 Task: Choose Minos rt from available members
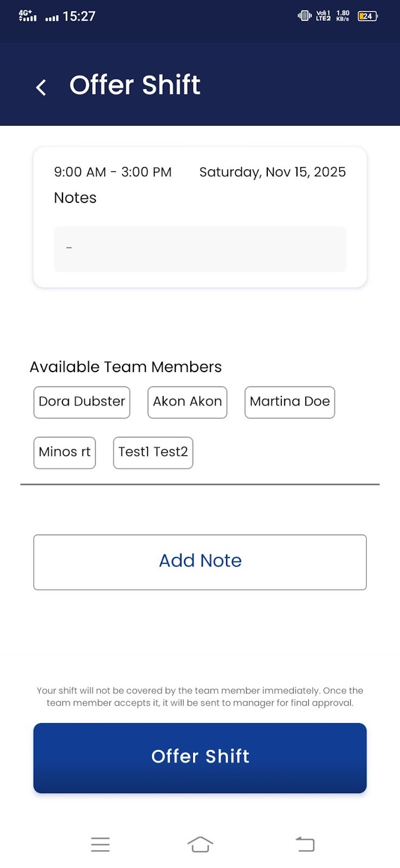(x=64, y=452)
